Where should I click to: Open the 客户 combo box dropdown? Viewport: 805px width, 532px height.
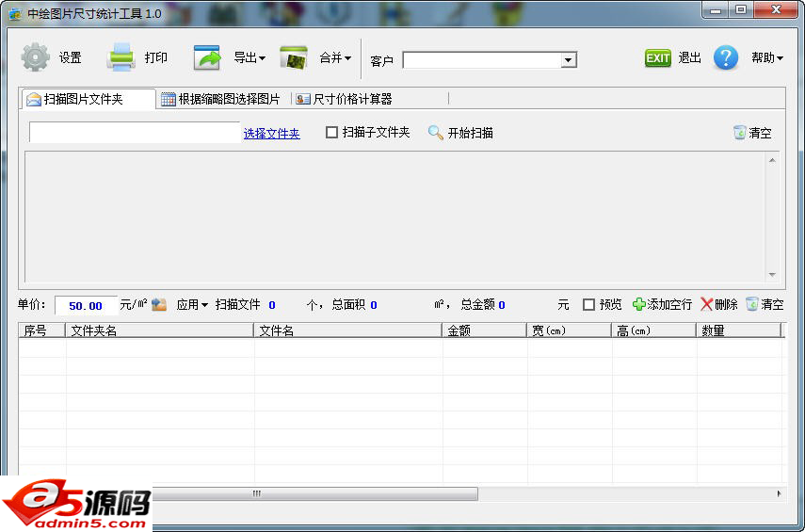tap(568, 60)
